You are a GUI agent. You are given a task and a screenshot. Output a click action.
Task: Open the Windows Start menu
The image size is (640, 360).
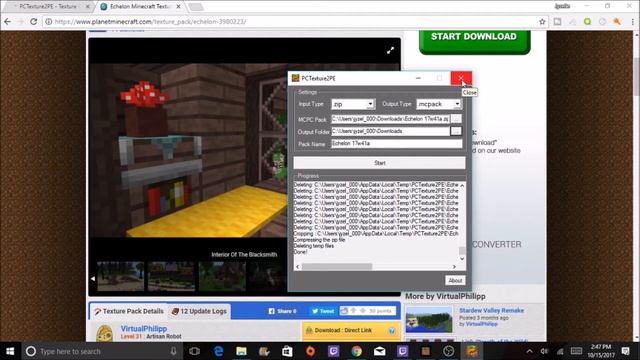pyautogui.click(x=11, y=351)
